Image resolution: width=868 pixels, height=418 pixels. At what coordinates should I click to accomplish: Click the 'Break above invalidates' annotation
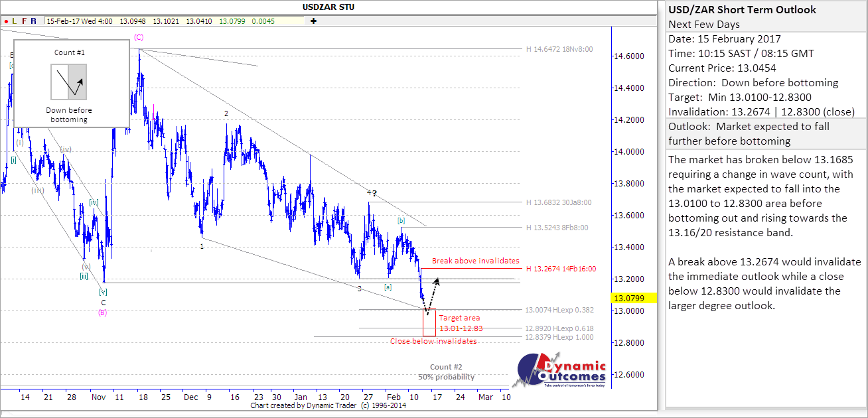point(475,261)
